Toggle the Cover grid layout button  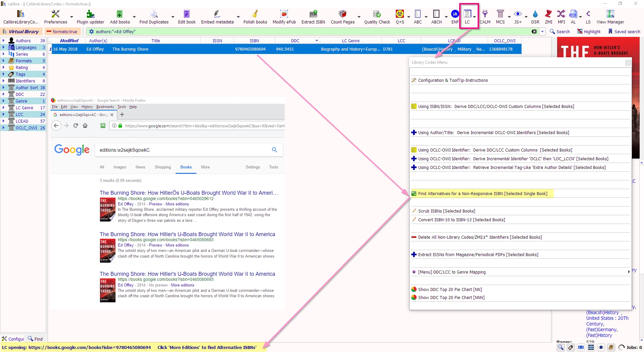coord(591,347)
